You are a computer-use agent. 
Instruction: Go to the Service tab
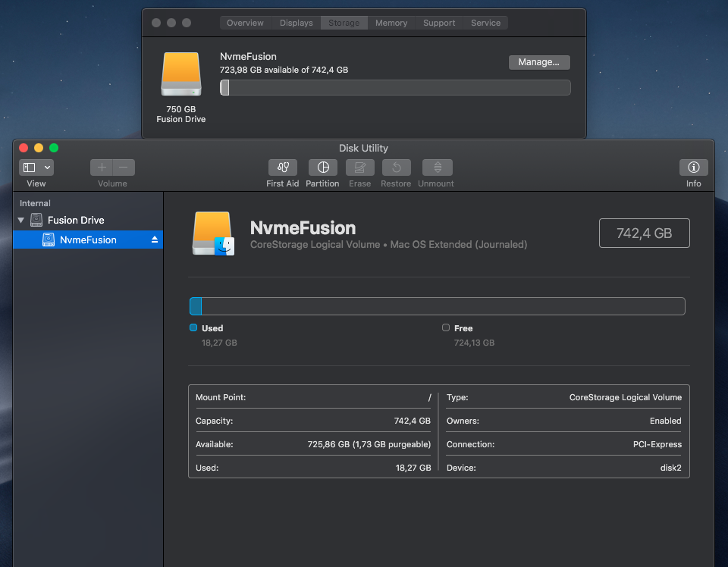[x=485, y=23]
